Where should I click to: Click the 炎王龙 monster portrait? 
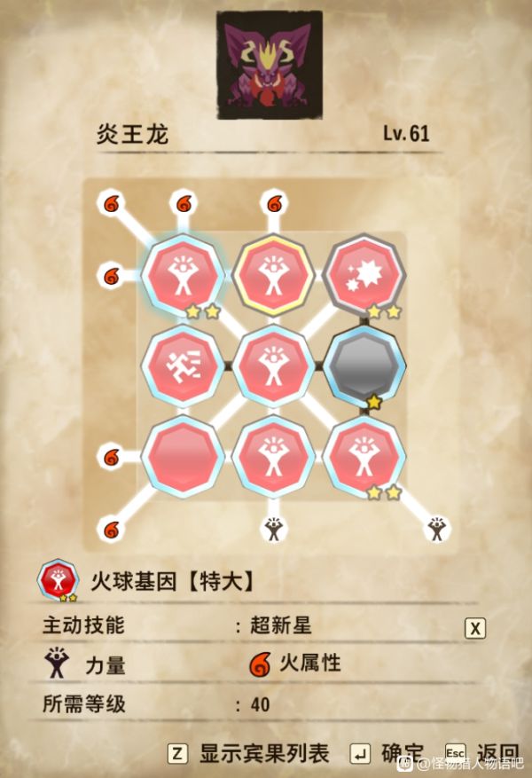pyautogui.click(x=270, y=65)
